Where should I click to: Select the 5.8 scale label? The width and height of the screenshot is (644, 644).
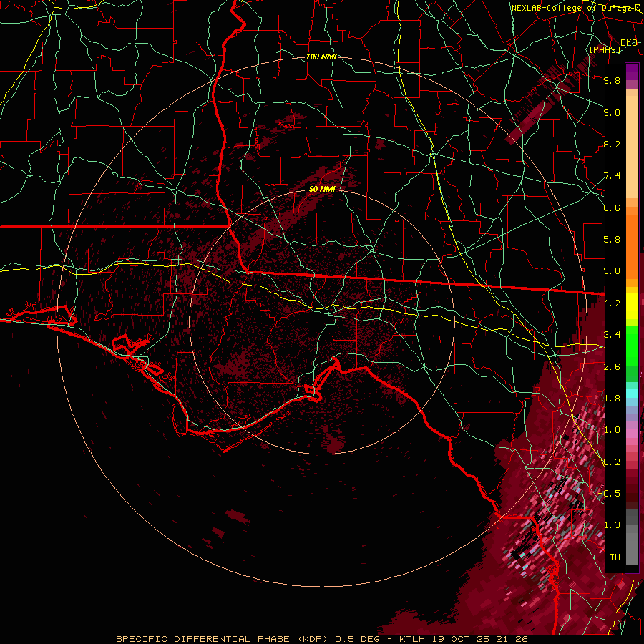coord(612,240)
